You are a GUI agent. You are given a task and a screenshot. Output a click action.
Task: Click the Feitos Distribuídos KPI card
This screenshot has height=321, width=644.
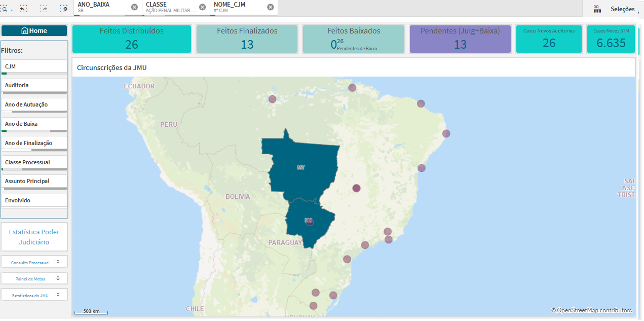(132, 39)
